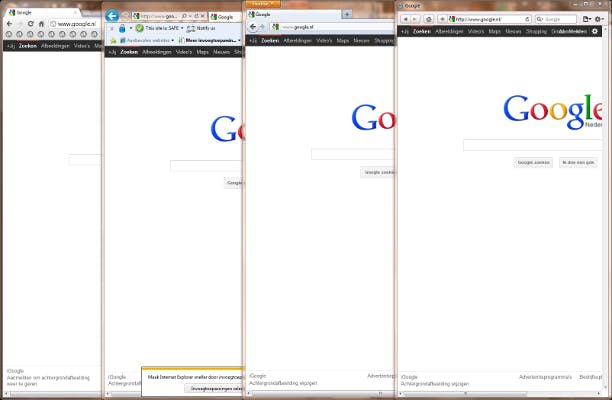
Task: Click the favorites star in IE's favorites bar
Action: click(x=113, y=41)
